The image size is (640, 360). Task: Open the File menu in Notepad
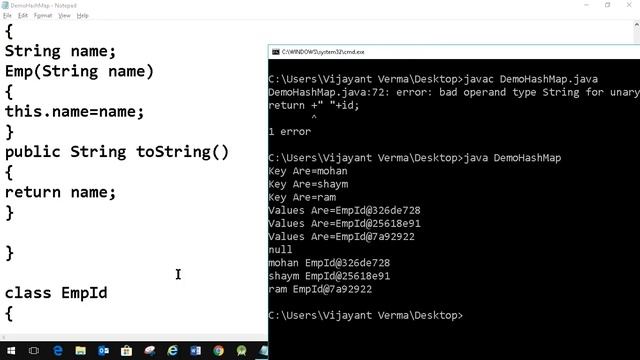tap(7, 16)
